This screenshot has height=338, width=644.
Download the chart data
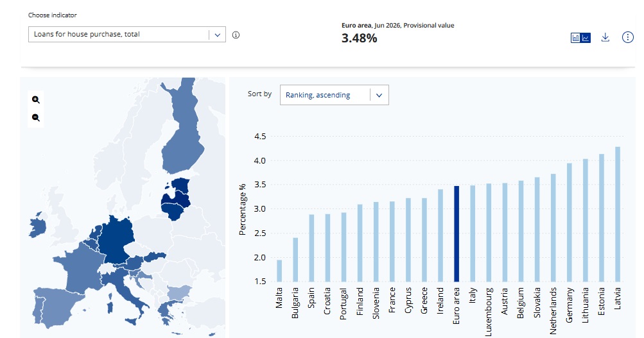[x=605, y=37]
